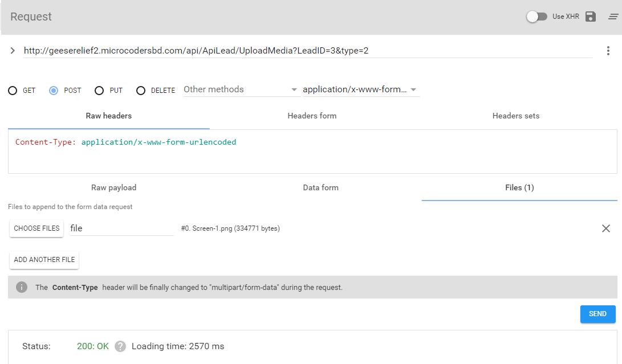Click the file field name input
The height and width of the screenshot is (364, 622).
point(121,228)
